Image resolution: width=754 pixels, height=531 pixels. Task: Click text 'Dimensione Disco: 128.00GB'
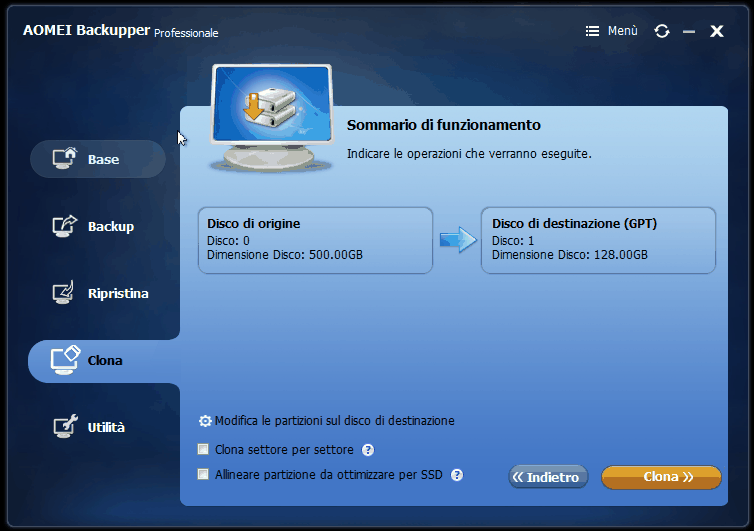[570, 255]
